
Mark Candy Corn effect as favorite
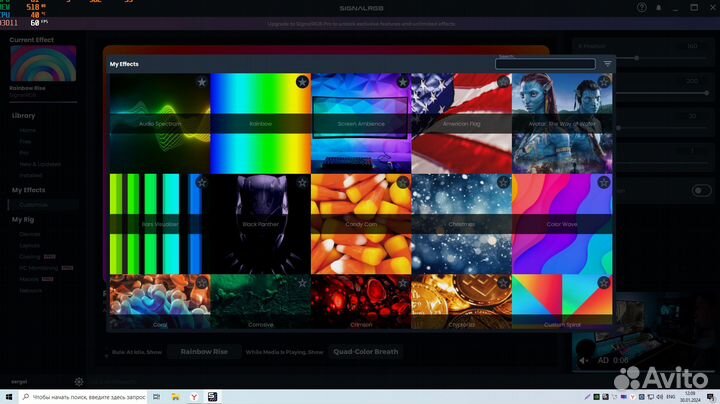click(402, 183)
